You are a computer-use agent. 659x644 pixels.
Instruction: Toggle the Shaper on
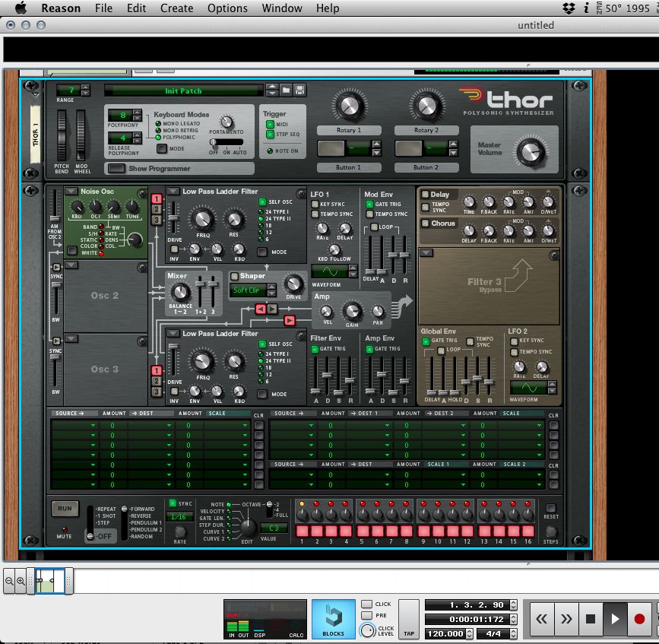[x=235, y=276]
